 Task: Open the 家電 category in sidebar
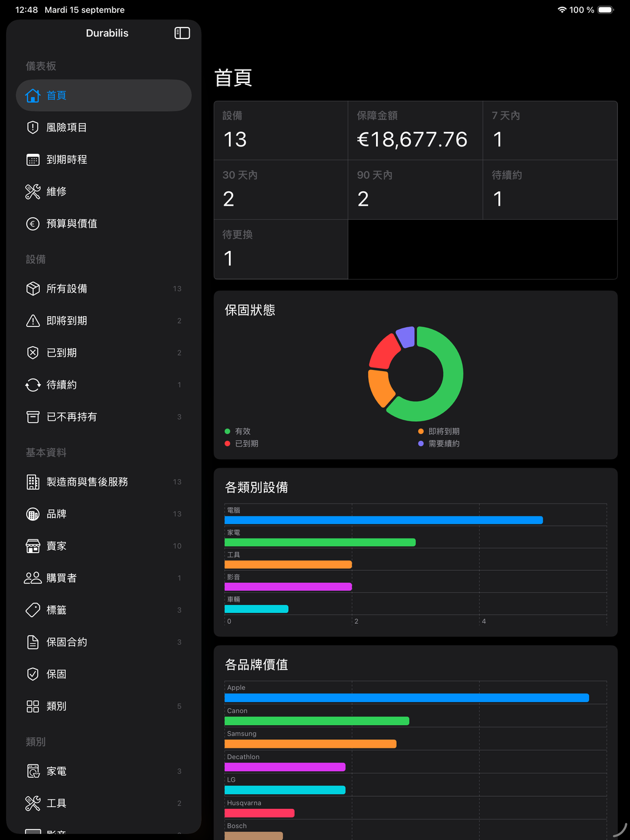104,772
